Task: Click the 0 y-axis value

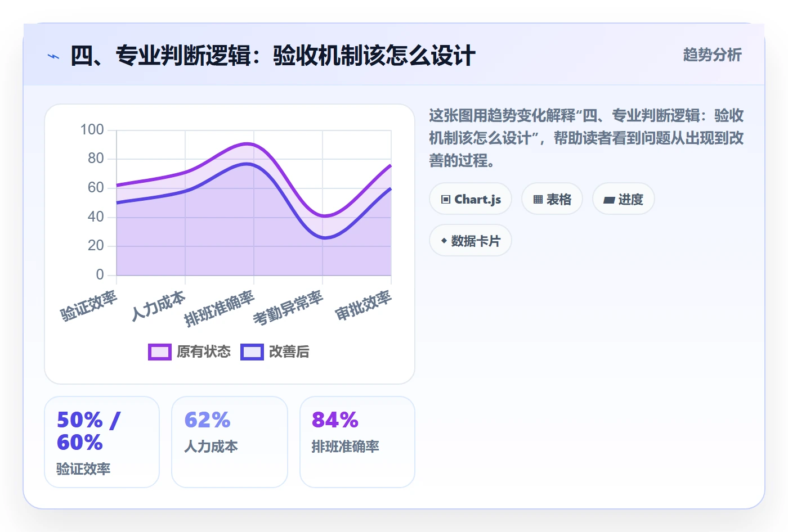Action: [x=100, y=274]
